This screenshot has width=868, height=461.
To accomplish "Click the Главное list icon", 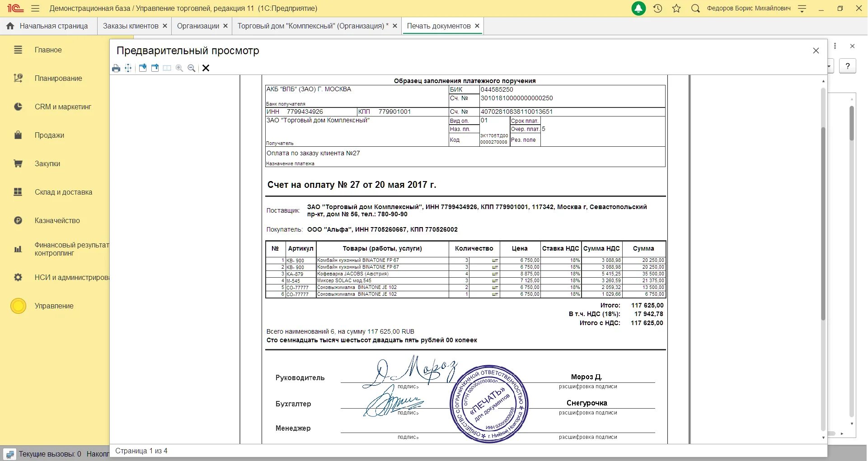I will tap(18, 50).
